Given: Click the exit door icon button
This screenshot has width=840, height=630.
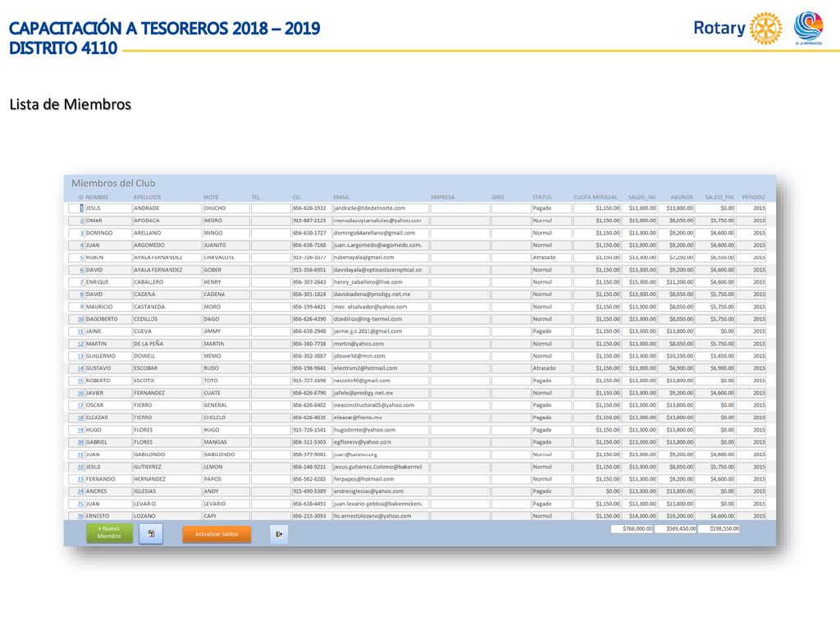Looking at the screenshot, I should coord(279,534).
